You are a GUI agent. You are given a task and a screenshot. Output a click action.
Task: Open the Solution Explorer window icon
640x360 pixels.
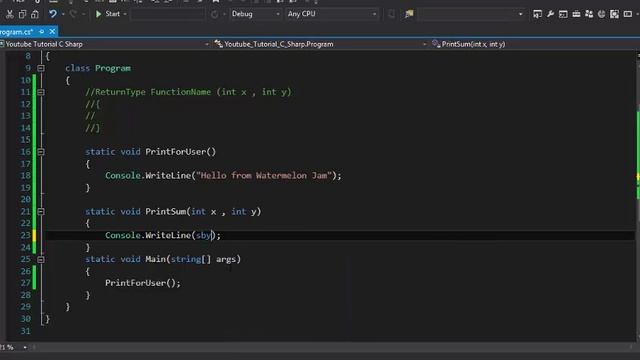[x=538, y=14]
